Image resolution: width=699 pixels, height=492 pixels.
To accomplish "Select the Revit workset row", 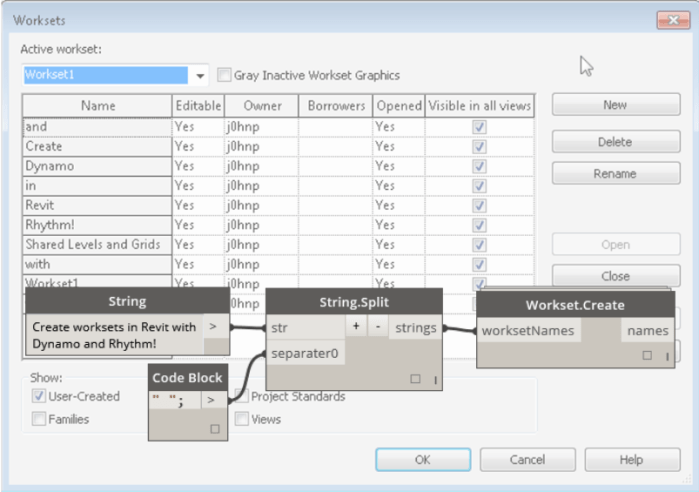I will [97, 205].
